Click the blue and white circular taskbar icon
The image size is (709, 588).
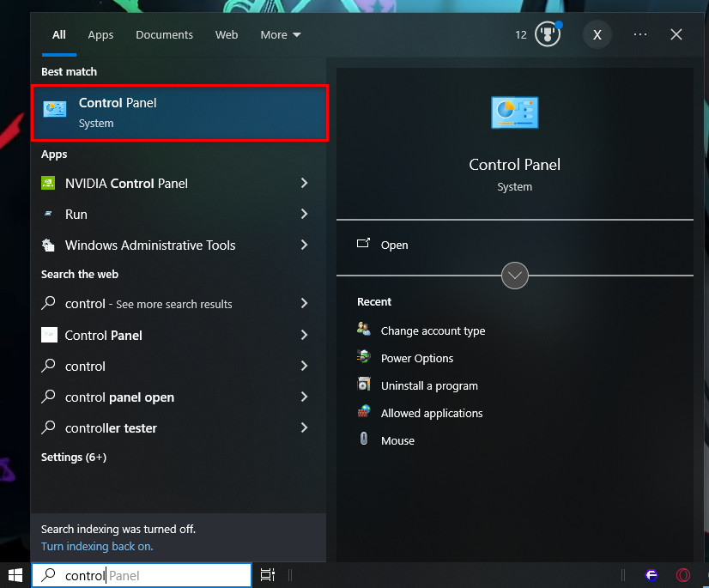click(651, 575)
